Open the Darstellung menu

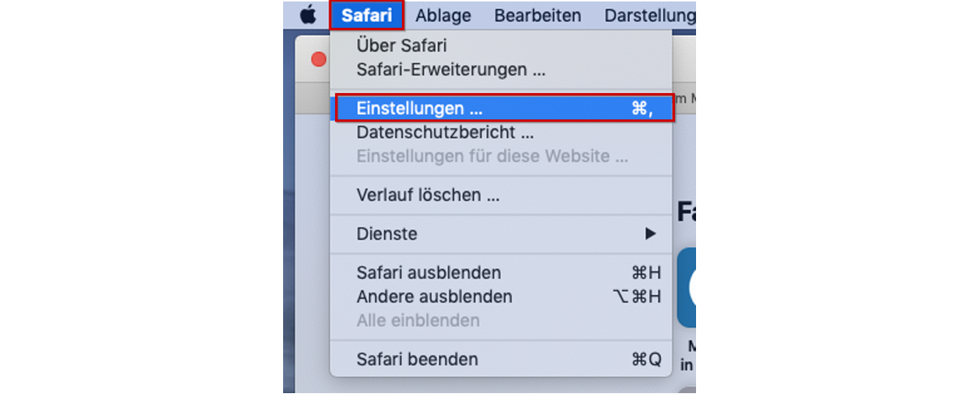pos(650,15)
